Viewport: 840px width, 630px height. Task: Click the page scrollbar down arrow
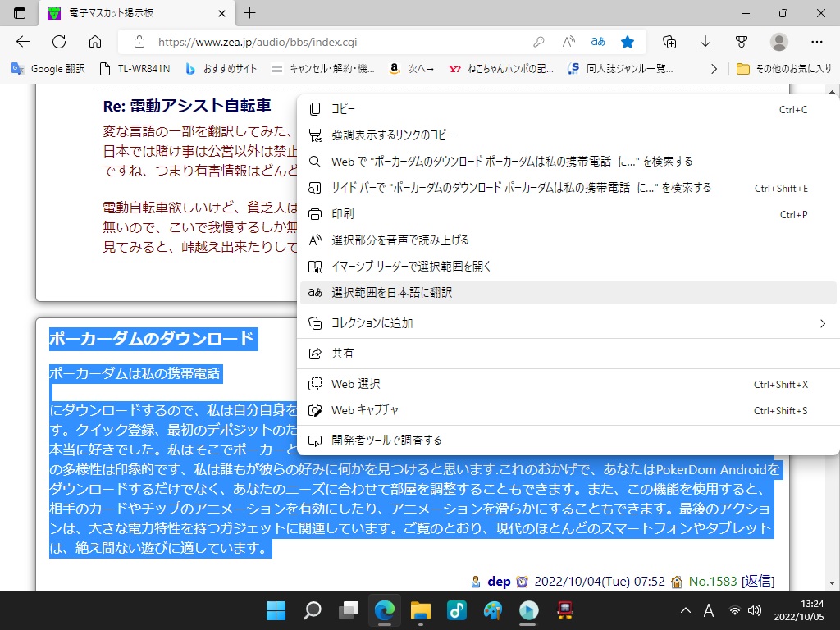coord(832,583)
